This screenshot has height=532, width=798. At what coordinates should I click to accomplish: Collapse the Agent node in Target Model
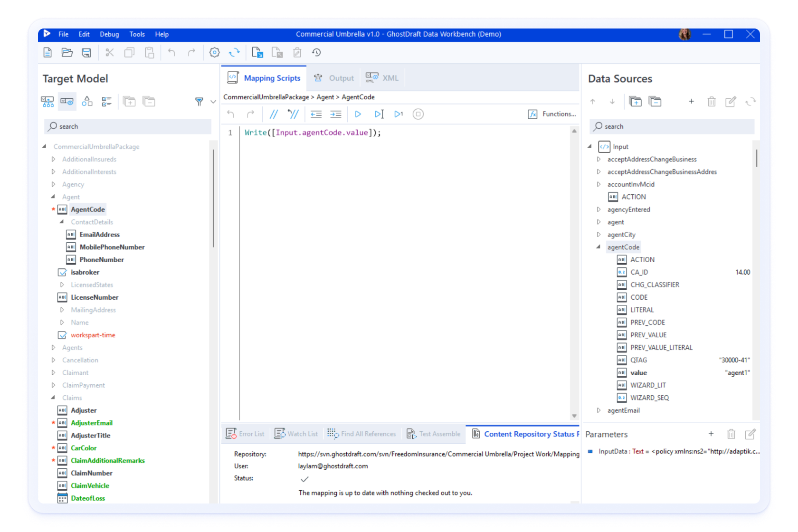[x=53, y=197]
